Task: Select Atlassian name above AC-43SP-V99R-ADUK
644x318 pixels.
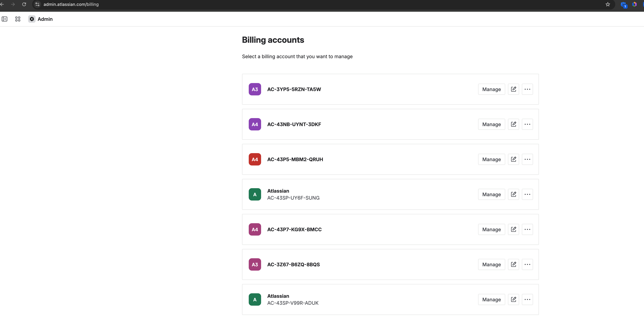Action: tap(278, 296)
